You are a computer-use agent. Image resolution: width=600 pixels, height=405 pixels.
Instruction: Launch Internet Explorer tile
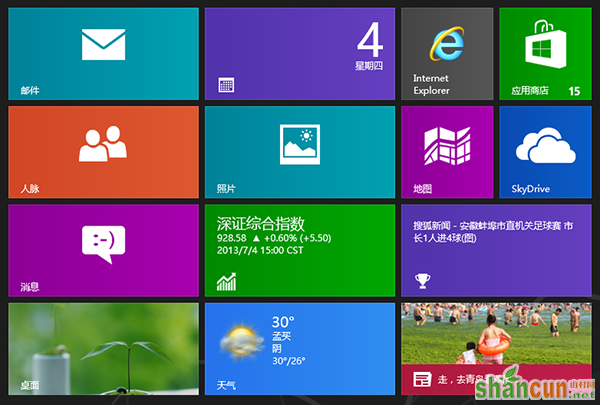point(447,54)
